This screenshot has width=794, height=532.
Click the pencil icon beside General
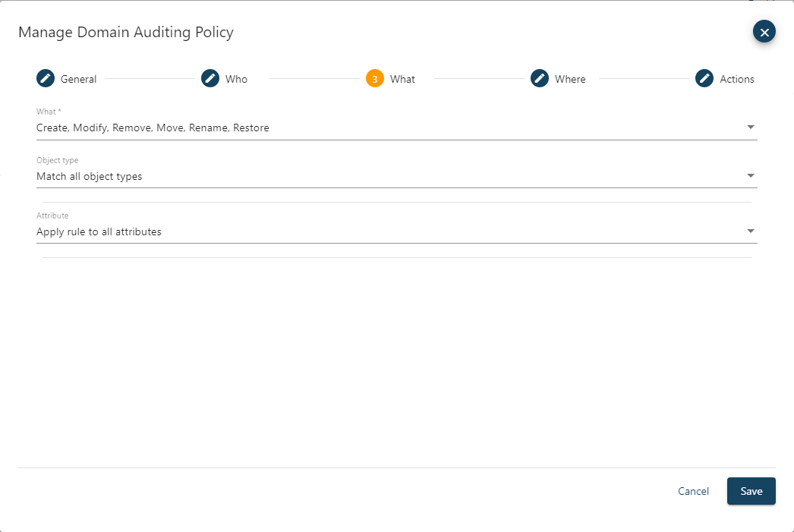tap(46, 78)
